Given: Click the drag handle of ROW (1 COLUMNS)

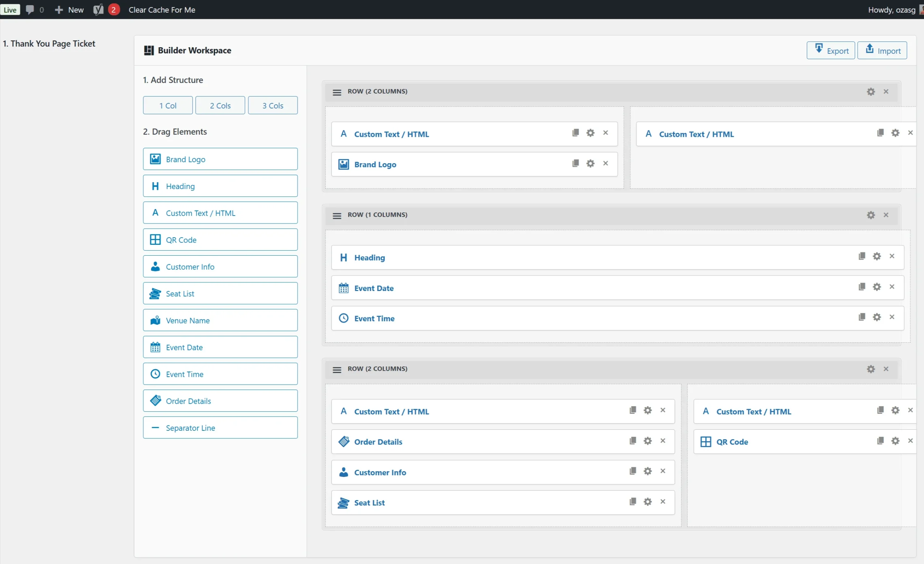Looking at the screenshot, I should click(337, 216).
